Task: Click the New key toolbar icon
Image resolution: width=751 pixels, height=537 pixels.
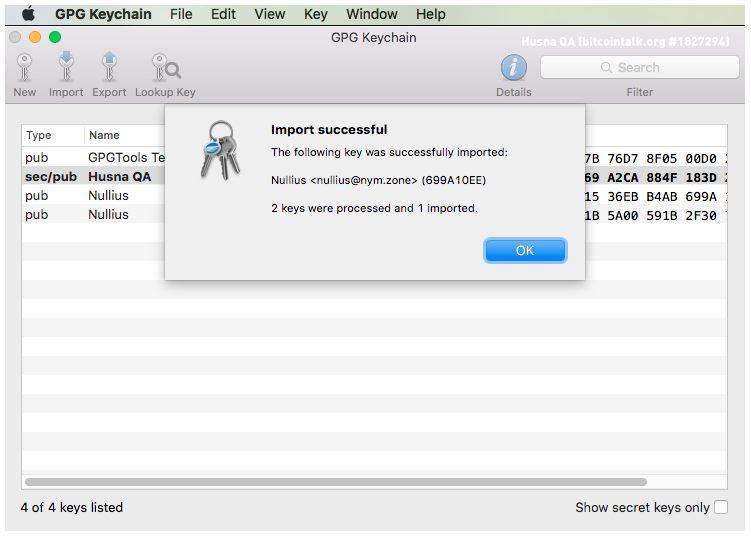Action: [24, 68]
